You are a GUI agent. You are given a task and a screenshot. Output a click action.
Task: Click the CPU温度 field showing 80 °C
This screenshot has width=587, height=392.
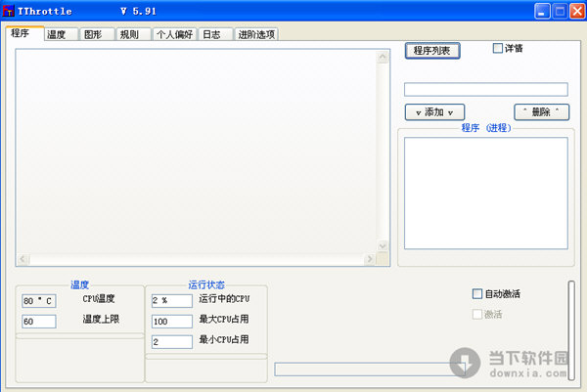click(39, 301)
